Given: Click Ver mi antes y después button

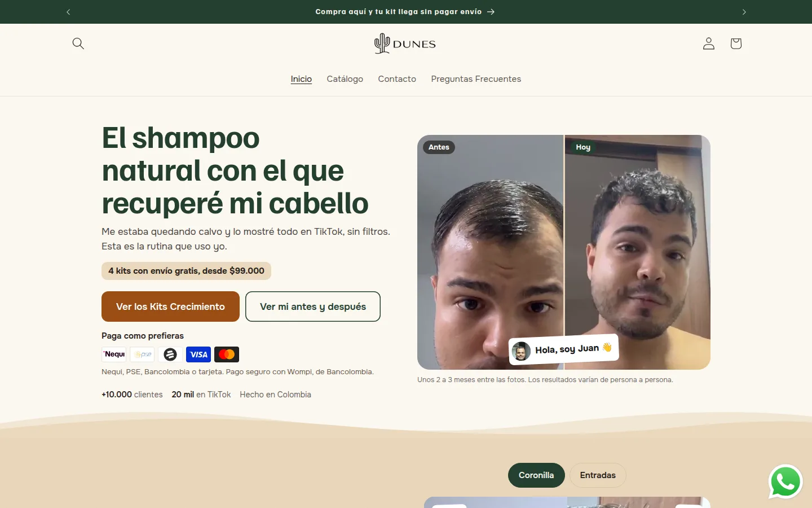Looking at the screenshot, I should point(313,306).
